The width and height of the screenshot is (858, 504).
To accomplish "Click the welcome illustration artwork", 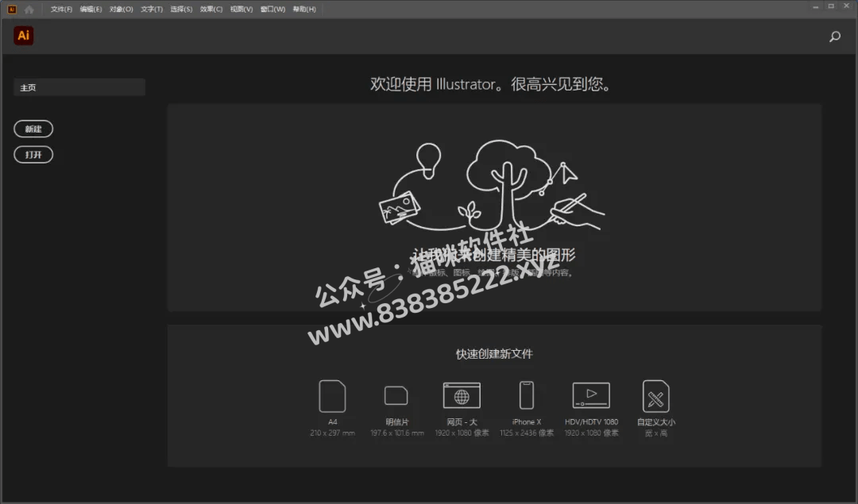I will [492, 186].
